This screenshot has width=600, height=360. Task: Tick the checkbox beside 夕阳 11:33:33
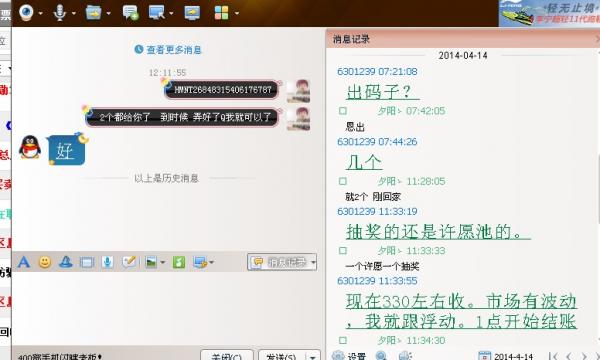click(x=343, y=251)
